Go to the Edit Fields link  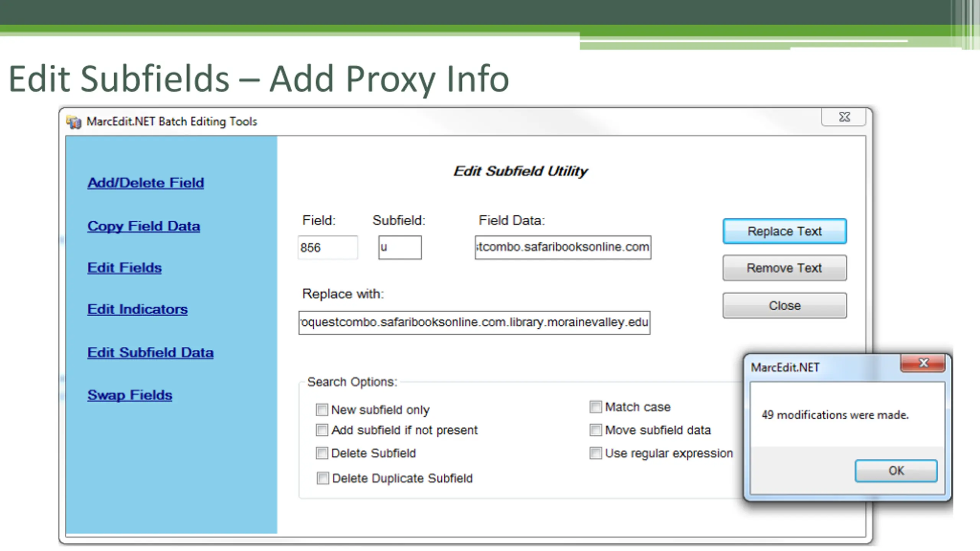click(124, 267)
